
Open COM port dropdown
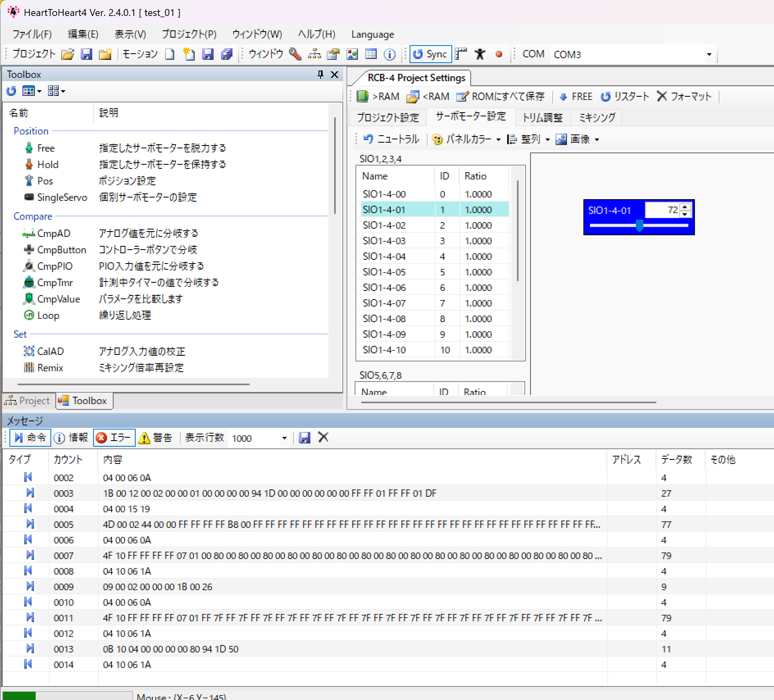(709, 55)
